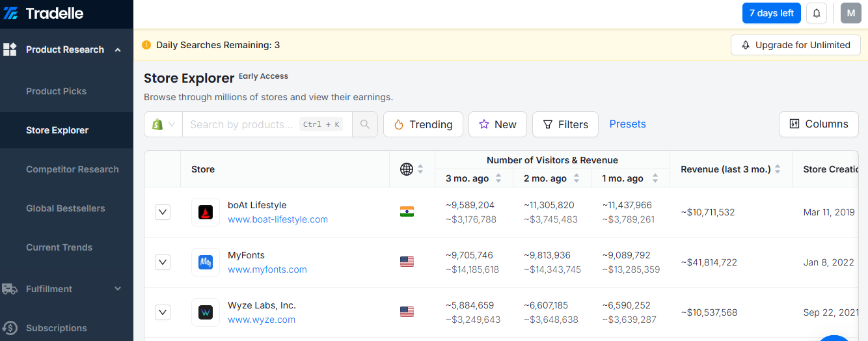868x341 pixels.
Task: Click the Subscriptions dollar icon
Action: point(10,328)
